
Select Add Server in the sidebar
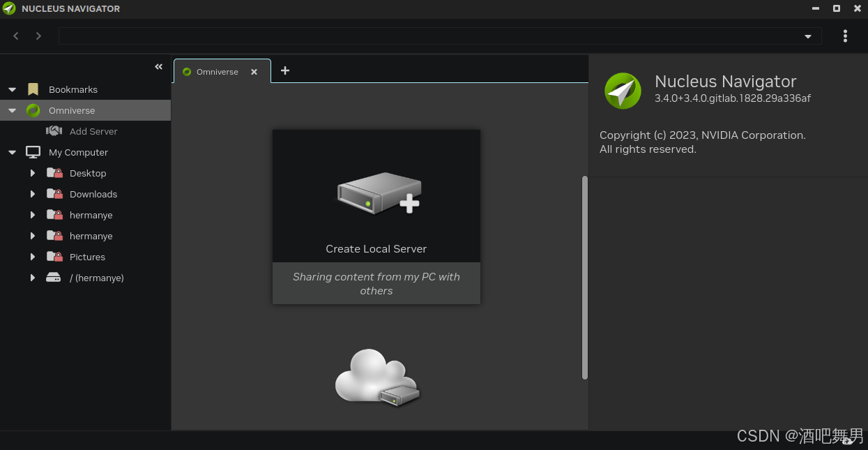coord(93,131)
